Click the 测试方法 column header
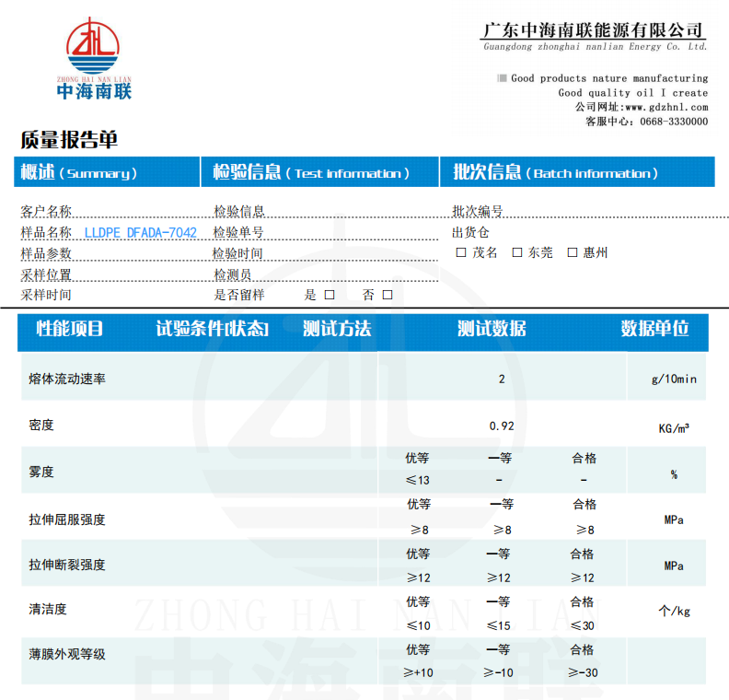729x700 pixels. point(337,329)
